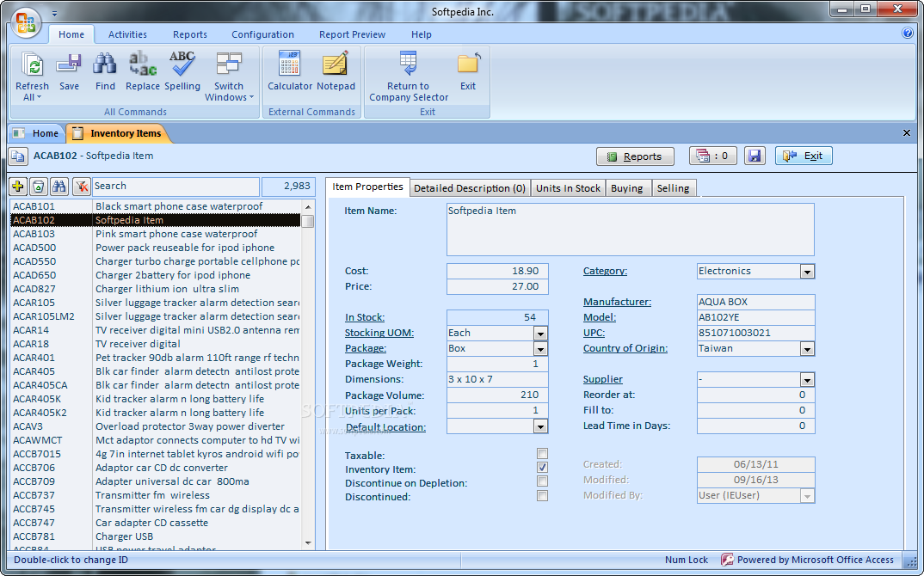Expand the Default Location dropdown
The height and width of the screenshot is (576, 924).
(x=540, y=426)
